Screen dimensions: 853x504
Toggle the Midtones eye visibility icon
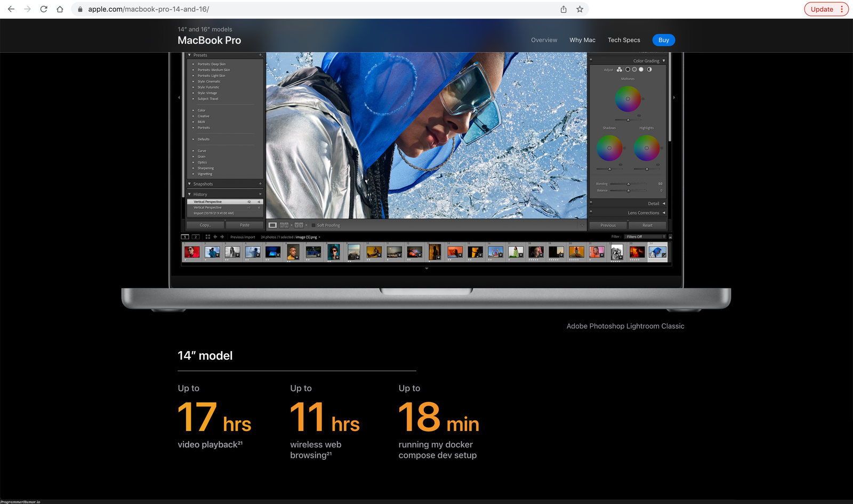coord(639,116)
